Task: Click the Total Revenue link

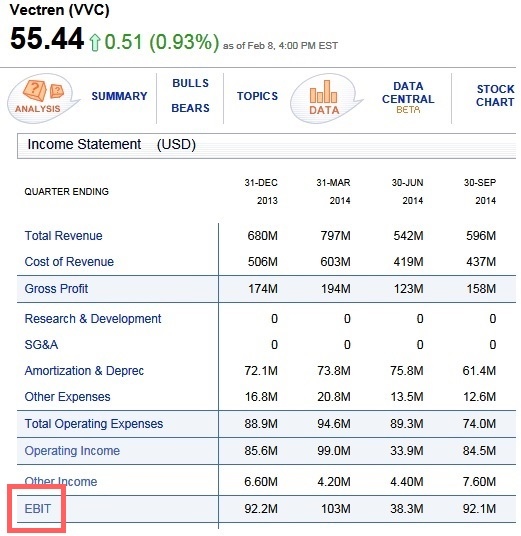Action: click(64, 236)
